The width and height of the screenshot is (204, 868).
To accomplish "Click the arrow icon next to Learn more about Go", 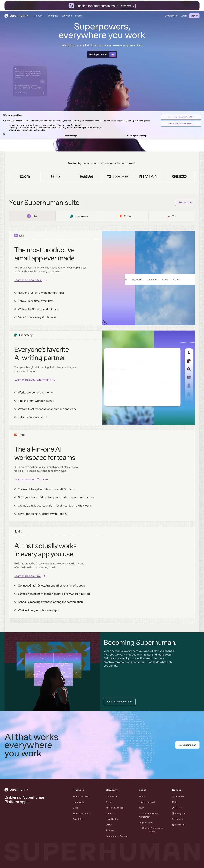I will [44, 576].
